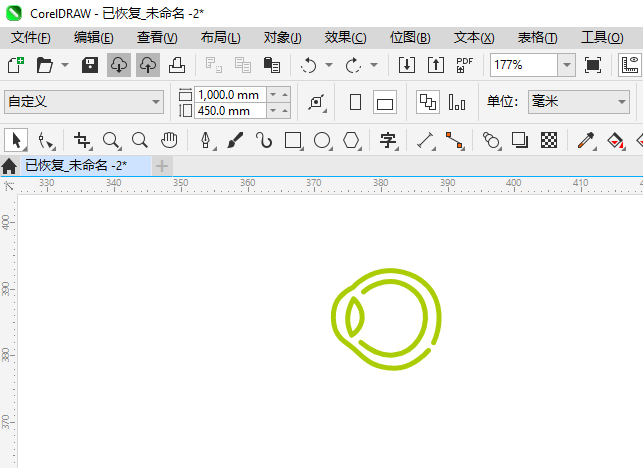
Task: Open a file using the folder icon
Action: point(44,65)
